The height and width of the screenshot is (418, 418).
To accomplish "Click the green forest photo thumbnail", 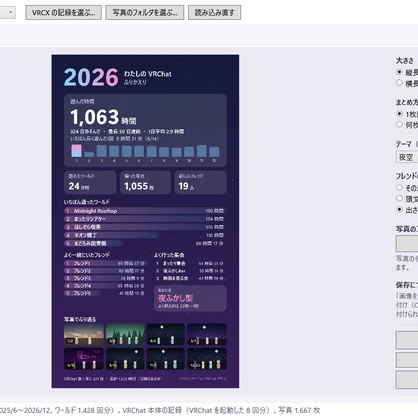I will coord(125,334).
